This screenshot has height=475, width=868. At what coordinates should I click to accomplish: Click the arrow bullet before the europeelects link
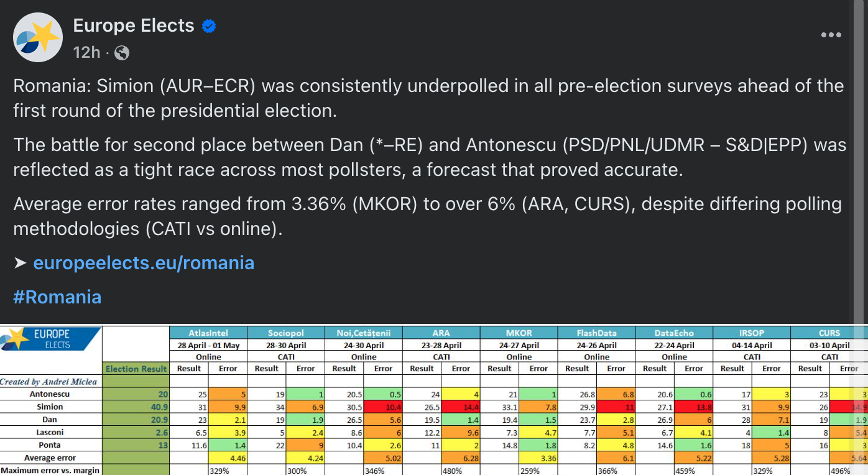pyautogui.click(x=21, y=263)
